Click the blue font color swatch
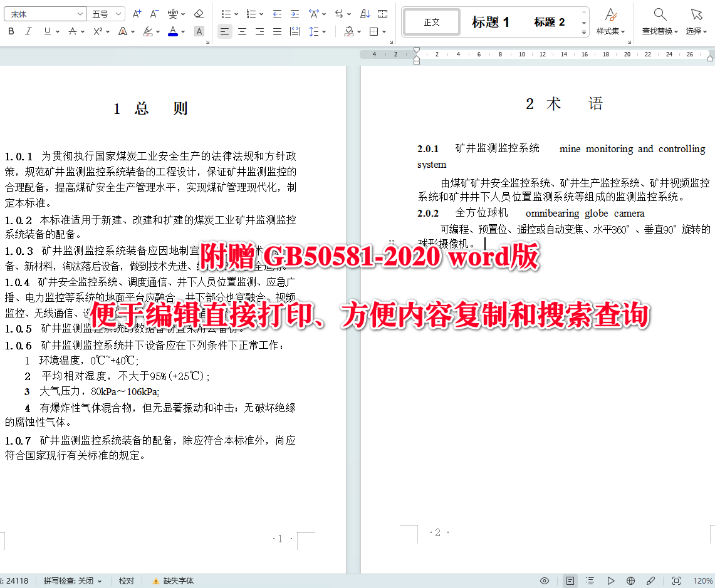Viewport: 715px width, 588px height. 172,31
